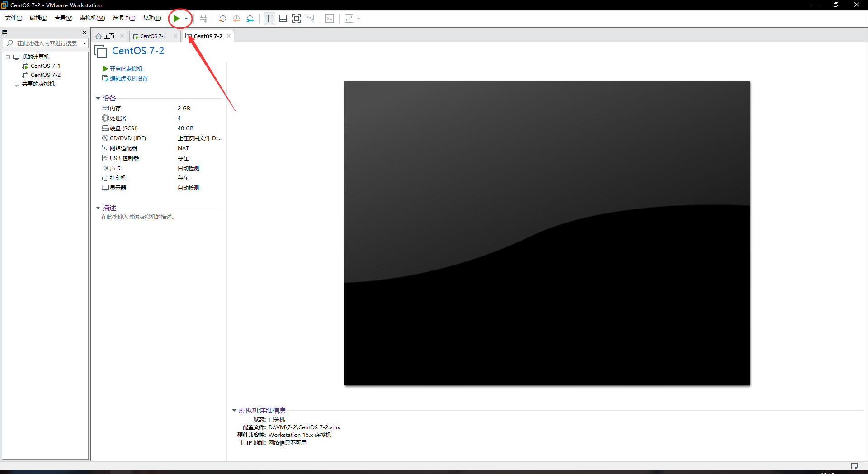The width and height of the screenshot is (868, 474).
Task: Collapse the 描述 section triangle
Action: pyautogui.click(x=98, y=208)
